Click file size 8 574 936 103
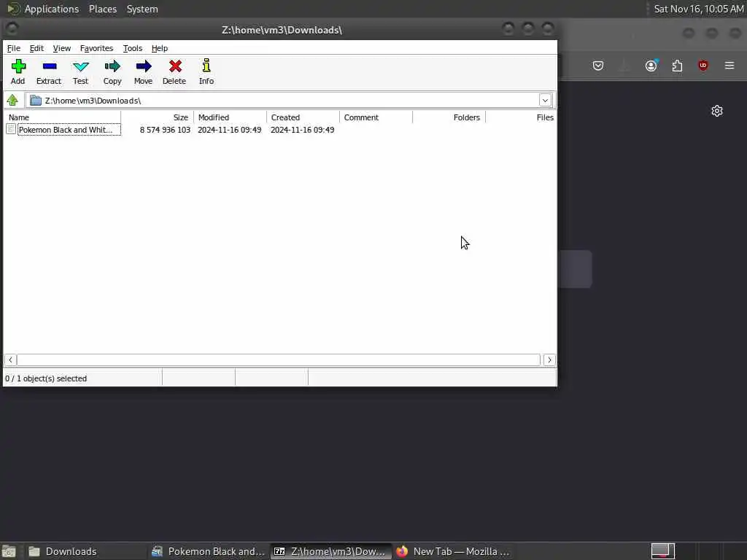The width and height of the screenshot is (747, 560). 165,130
